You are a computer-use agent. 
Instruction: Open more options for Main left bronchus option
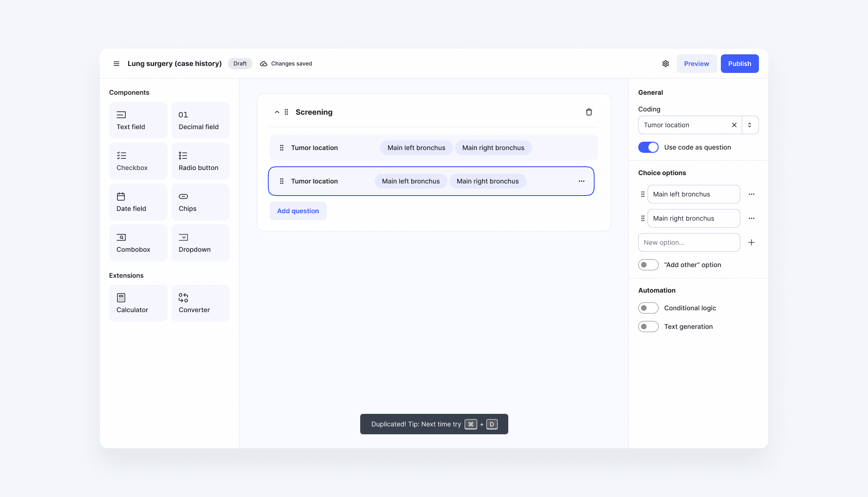pos(751,194)
